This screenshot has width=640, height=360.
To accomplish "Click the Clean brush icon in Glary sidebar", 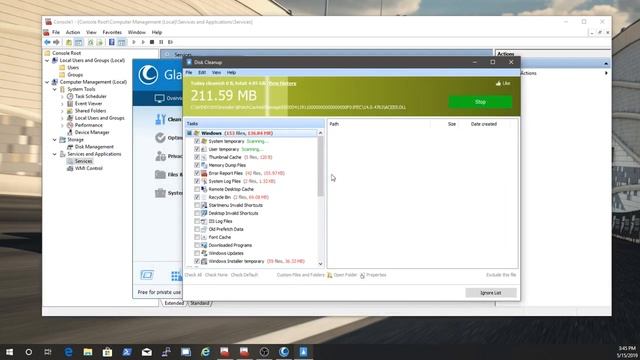I will click(160, 119).
